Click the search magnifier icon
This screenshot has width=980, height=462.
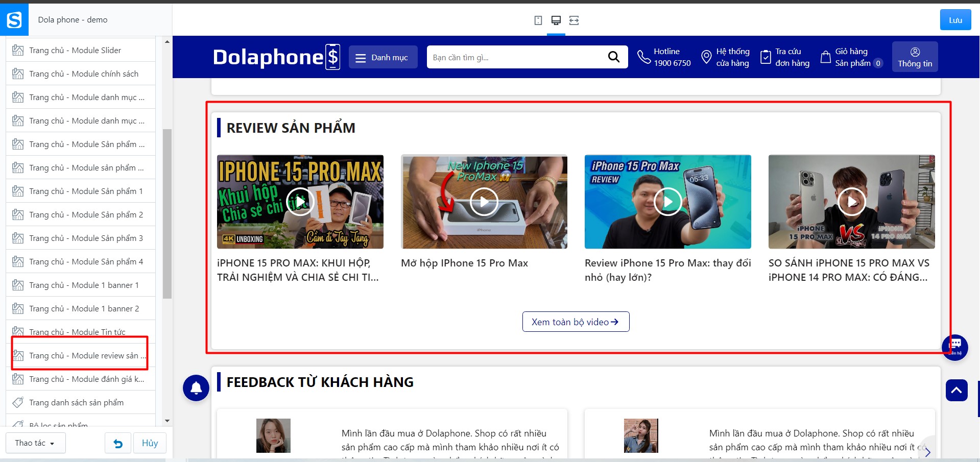(x=614, y=57)
